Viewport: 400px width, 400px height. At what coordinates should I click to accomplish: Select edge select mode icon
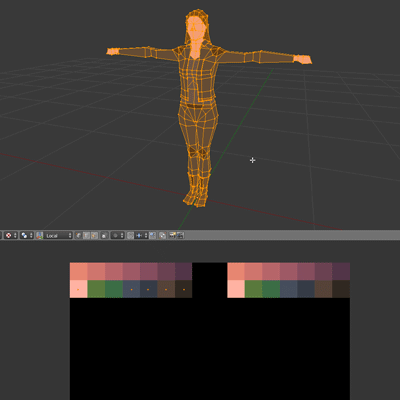[86, 235]
